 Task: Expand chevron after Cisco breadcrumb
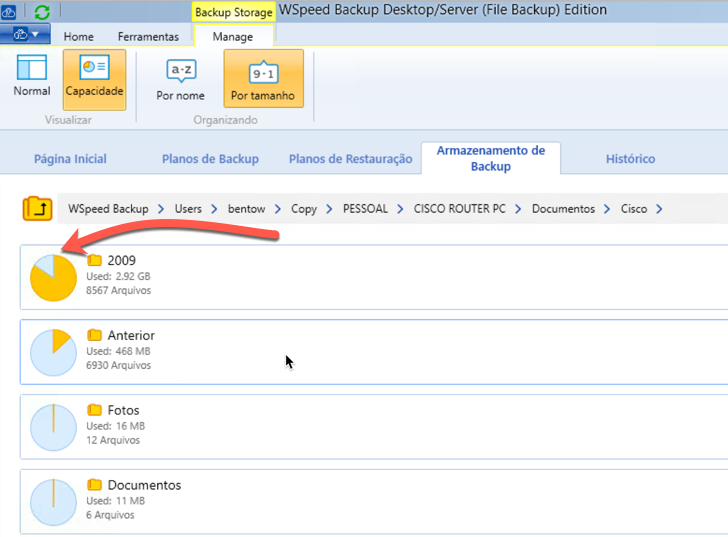659,209
